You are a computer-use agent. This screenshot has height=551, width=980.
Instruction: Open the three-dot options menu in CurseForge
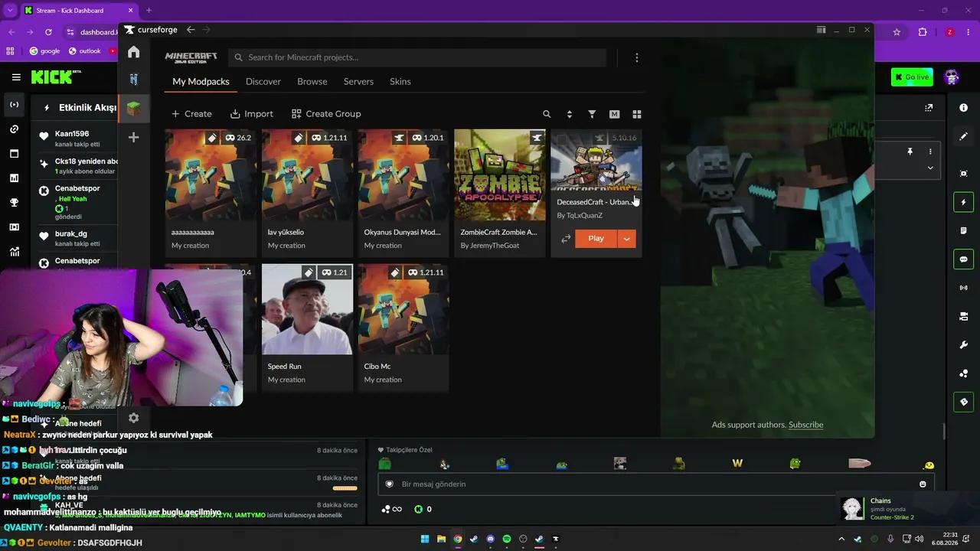[x=636, y=57]
